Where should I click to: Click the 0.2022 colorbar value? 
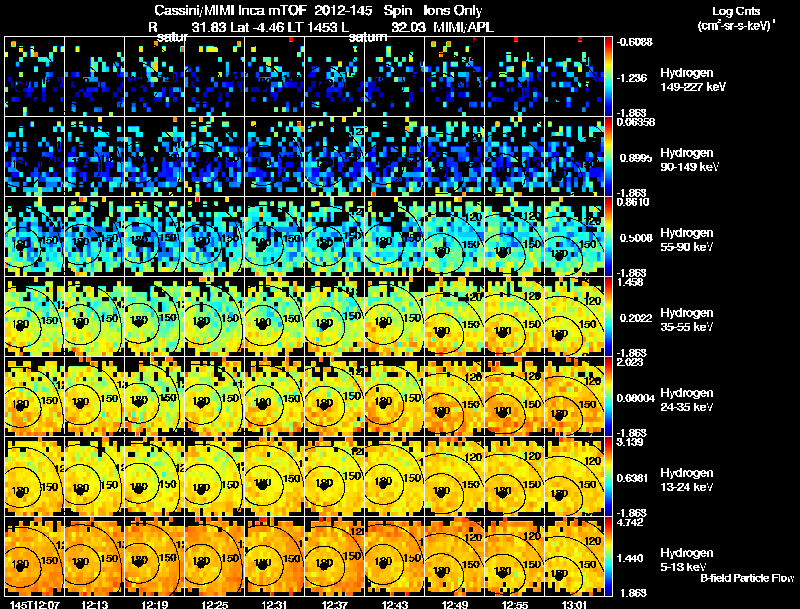[636, 318]
